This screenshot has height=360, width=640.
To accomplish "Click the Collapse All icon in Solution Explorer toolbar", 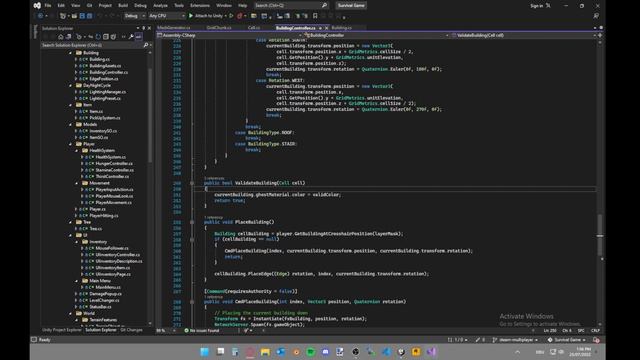I will point(106,37).
